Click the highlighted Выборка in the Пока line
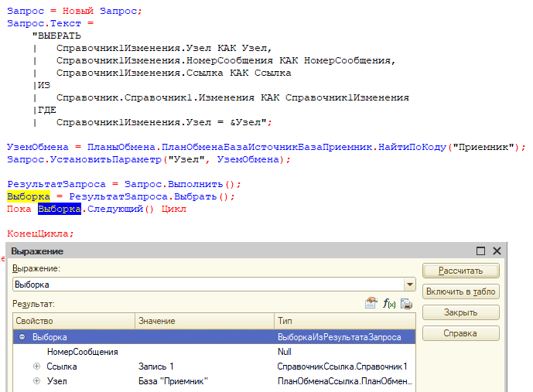This screenshot has height=392, width=533. point(60,209)
